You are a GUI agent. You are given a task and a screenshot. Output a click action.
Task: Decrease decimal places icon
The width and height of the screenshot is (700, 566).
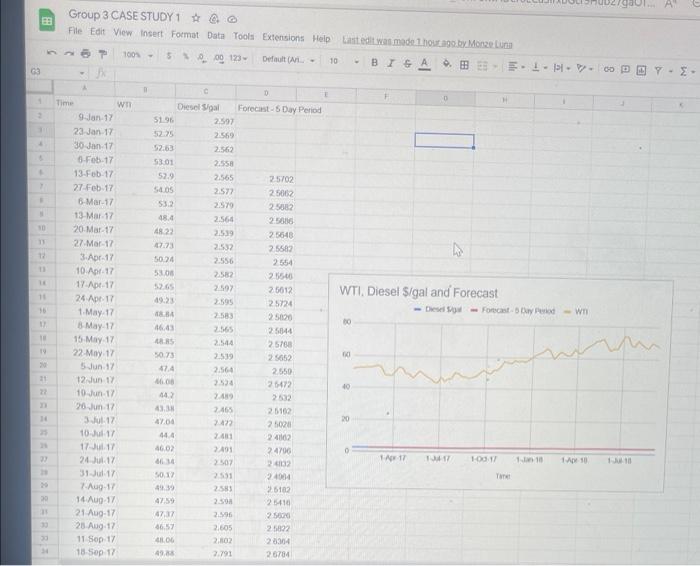click(x=202, y=58)
